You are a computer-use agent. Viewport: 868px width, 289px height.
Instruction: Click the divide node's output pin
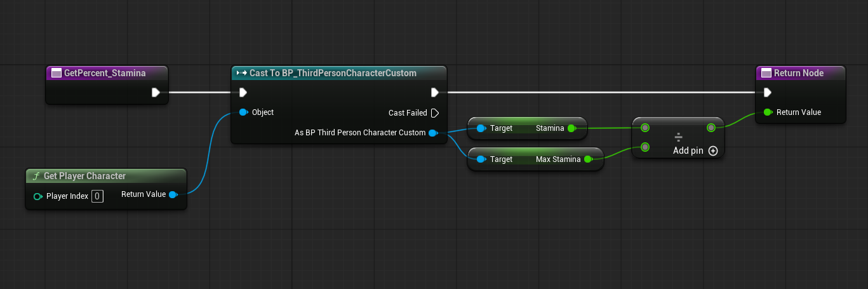[x=711, y=128]
